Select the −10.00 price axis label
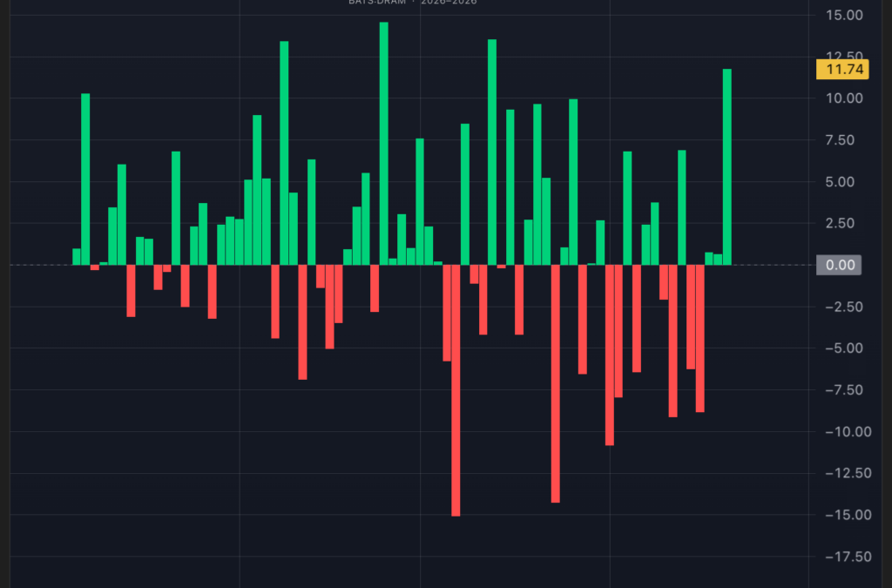 coord(848,431)
